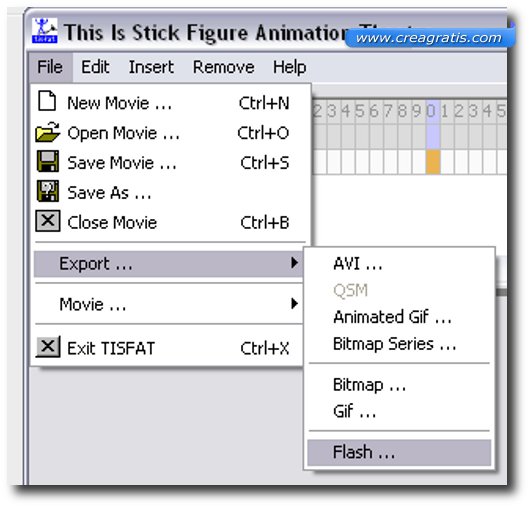530x508 pixels.
Task: Open the Edit menu
Action: (x=95, y=67)
